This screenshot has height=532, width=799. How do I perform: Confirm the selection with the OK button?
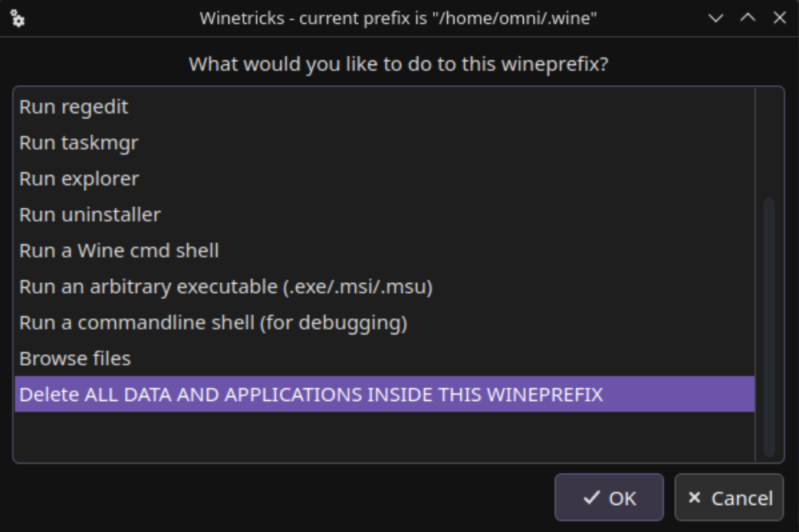coord(609,498)
